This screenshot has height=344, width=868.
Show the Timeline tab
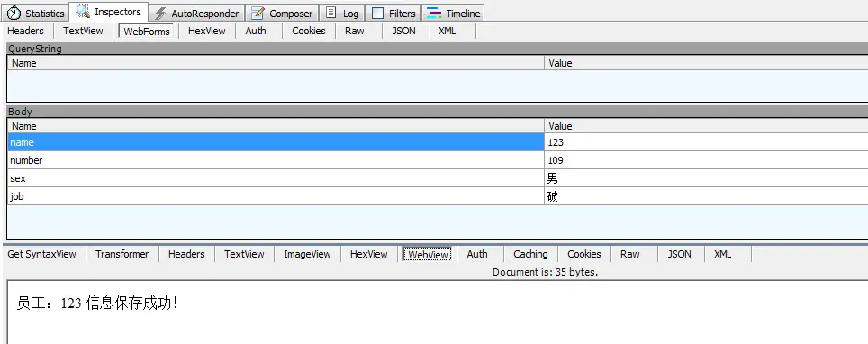click(x=454, y=14)
